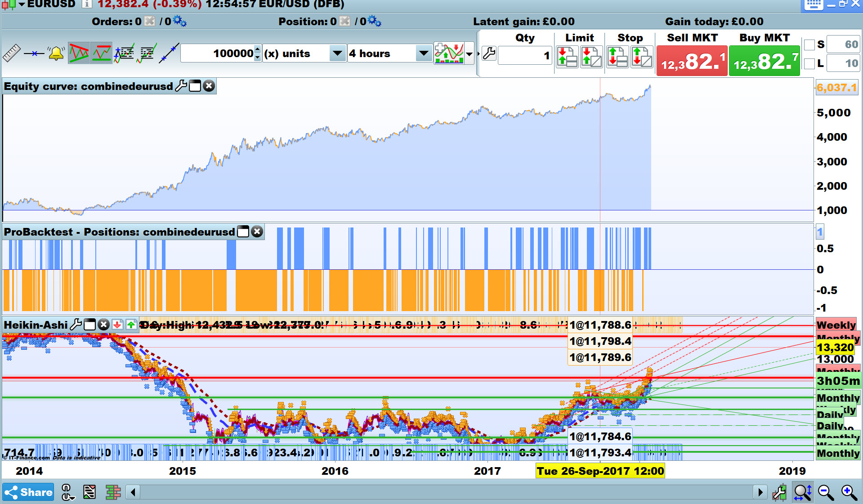Click the red down arrow in Heikin-Ashi header
The width and height of the screenshot is (863, 504).
pos(117,324)
